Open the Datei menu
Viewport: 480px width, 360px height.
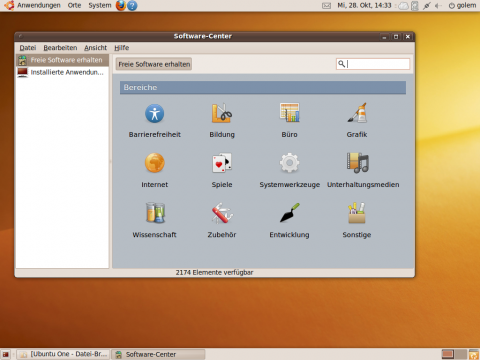click(x=28, y=48)
